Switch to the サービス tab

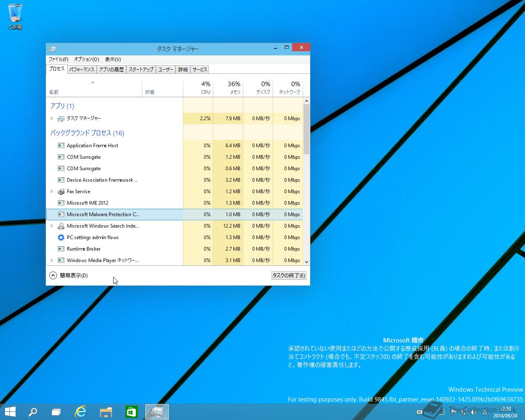click(x=200, y=70)
